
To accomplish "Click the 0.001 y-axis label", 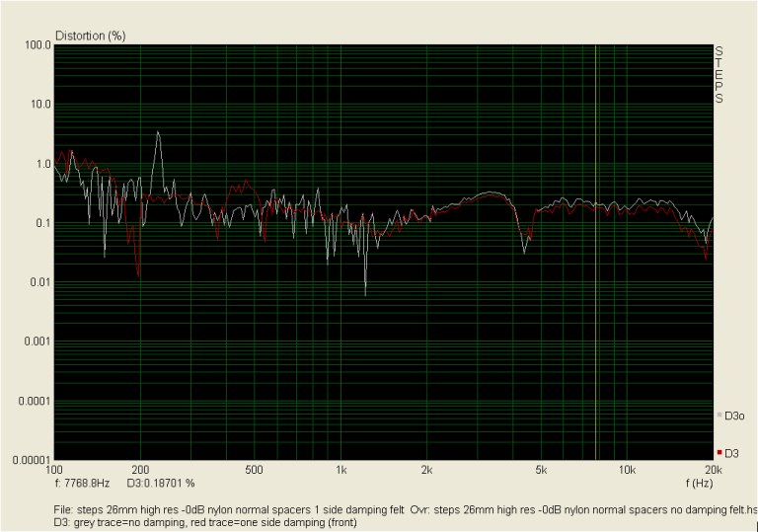I will click(38, 342).
